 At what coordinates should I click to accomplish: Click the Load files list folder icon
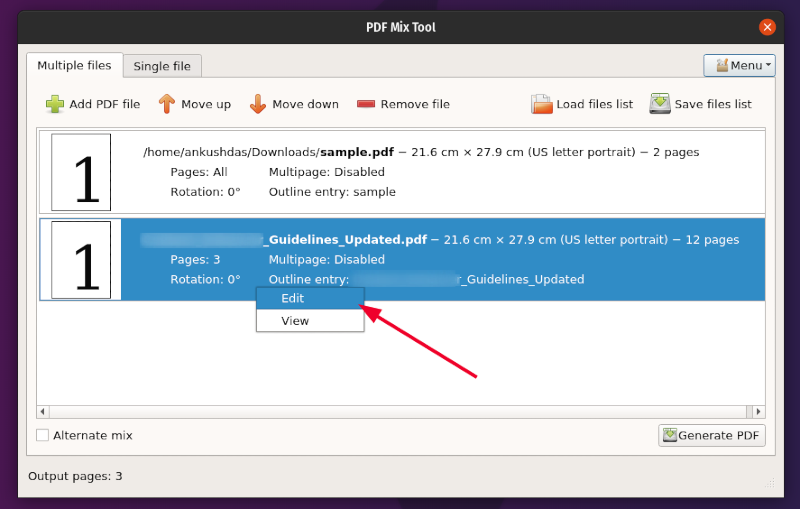point(541,104)
